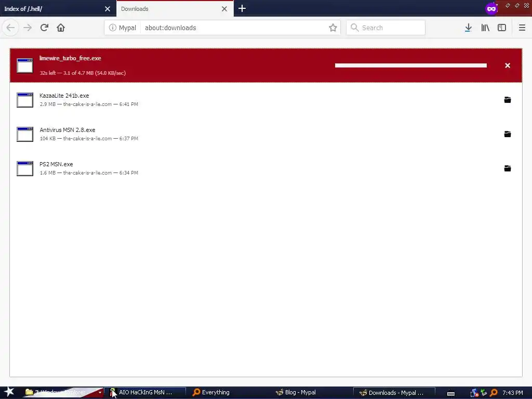Close the Index of /.hell/ tab
The width and height of the screenshot is (532, 399).
coord(108,9)
